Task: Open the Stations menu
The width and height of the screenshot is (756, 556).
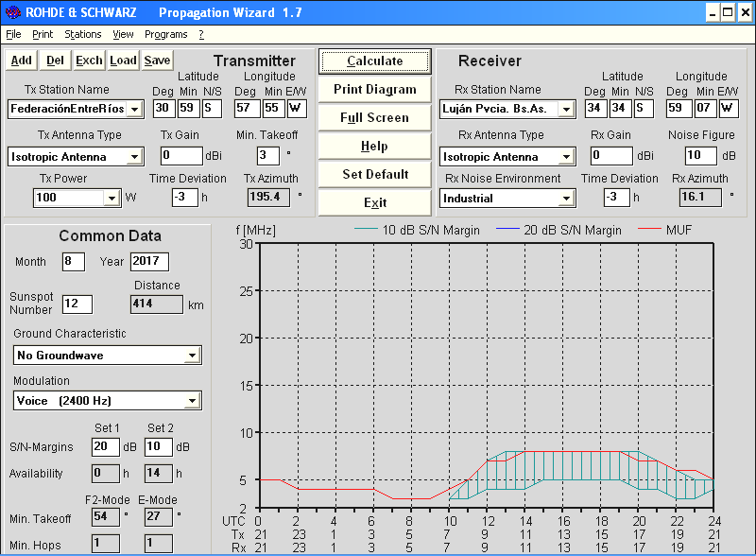Action: tap(83, 34)
